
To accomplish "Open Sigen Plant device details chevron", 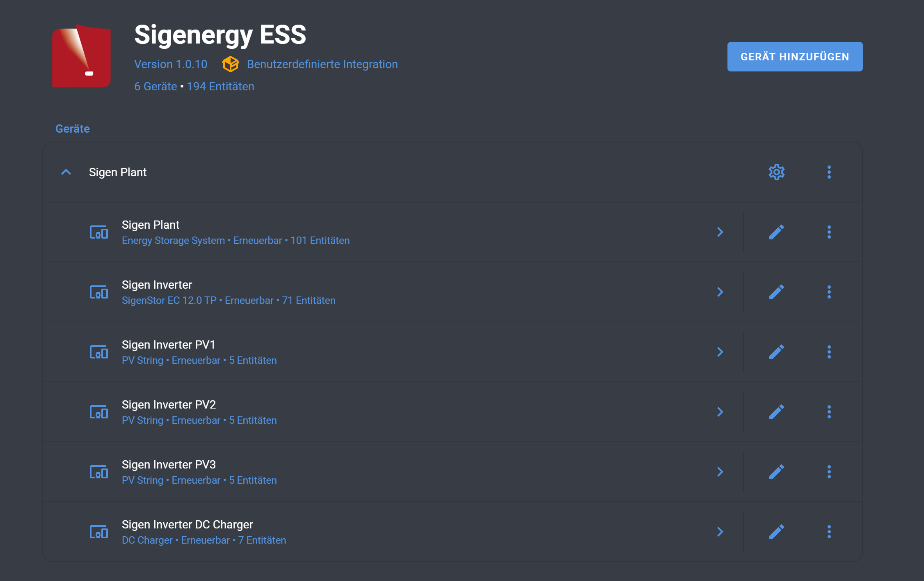I will coord(720,232).
